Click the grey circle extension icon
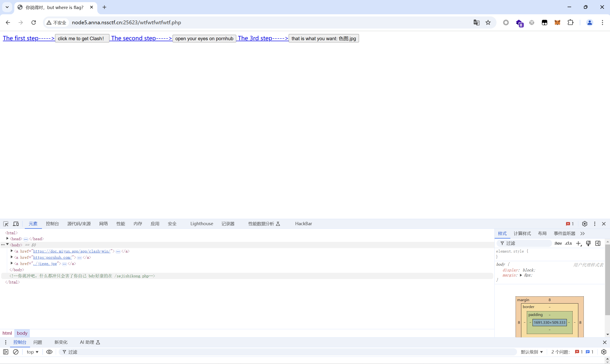This screenshot has width=610, height=364. (506, 23)
